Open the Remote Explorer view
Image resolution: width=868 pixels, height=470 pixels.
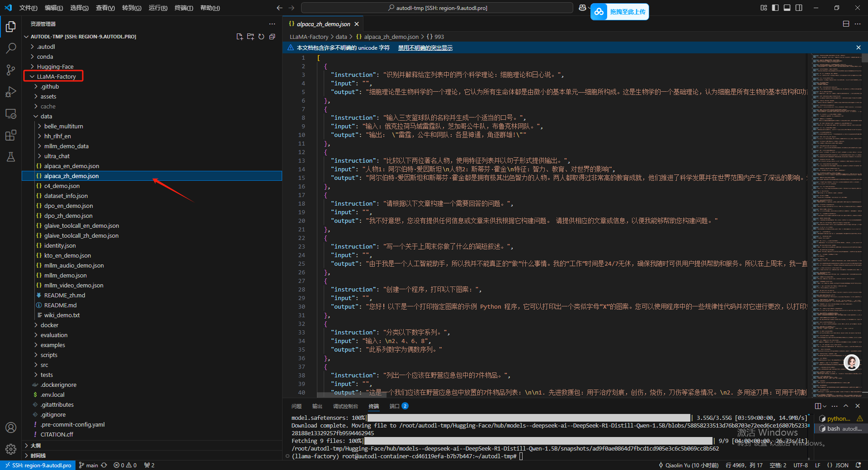tap(11, 113)
